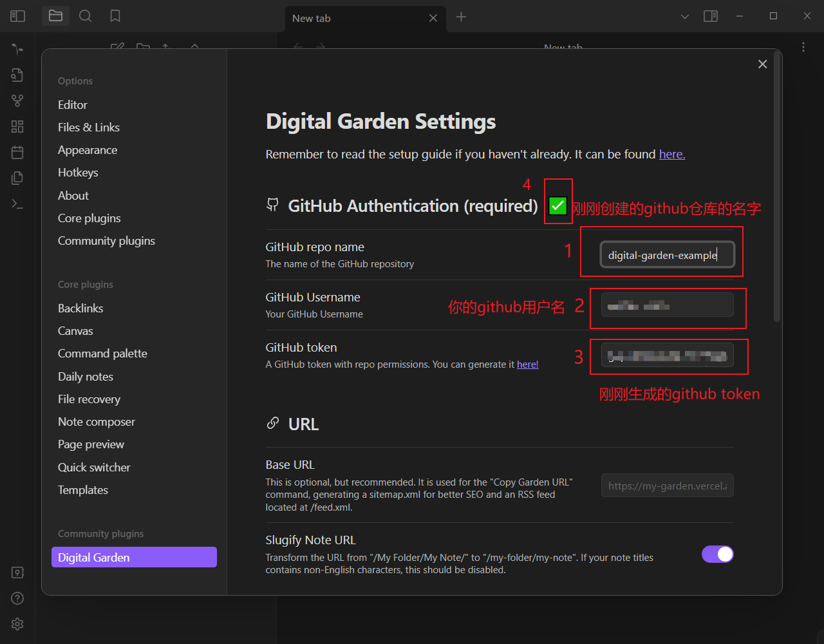Viewport: 824px width, 644px height.
Task: Open the search magnifier icon
Action: tap(85, 15)
